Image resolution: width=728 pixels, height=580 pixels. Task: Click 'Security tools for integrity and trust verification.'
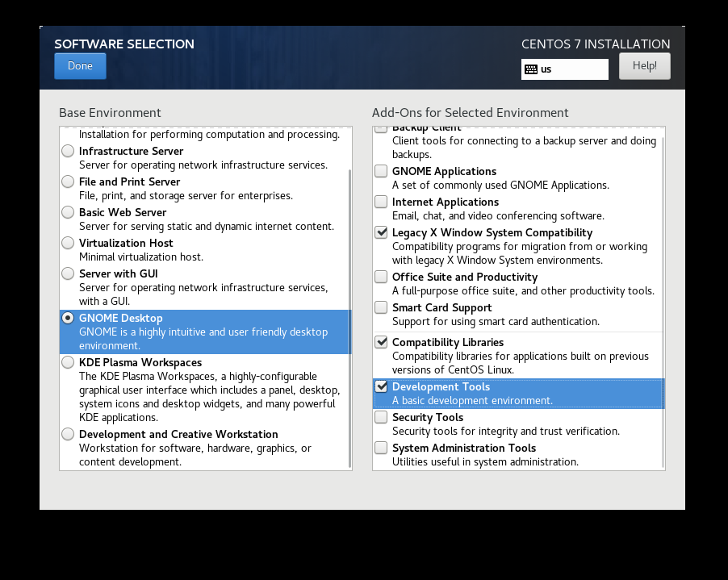click(506, 431)
